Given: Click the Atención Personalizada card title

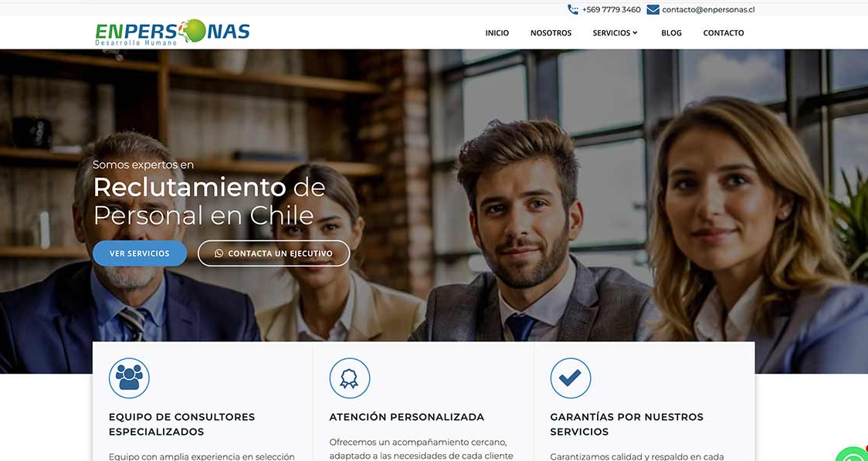Looking at the screenshot, I should pyautogui.click(x=407, y=417).
